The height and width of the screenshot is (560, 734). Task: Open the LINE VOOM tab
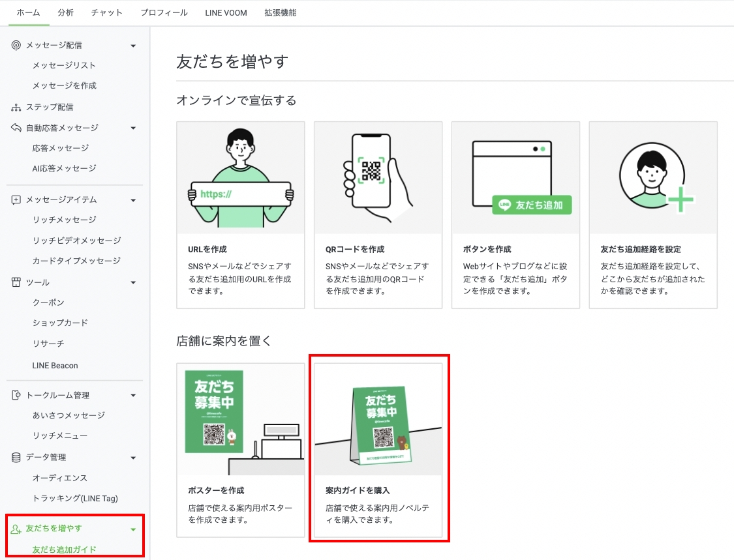226,12
